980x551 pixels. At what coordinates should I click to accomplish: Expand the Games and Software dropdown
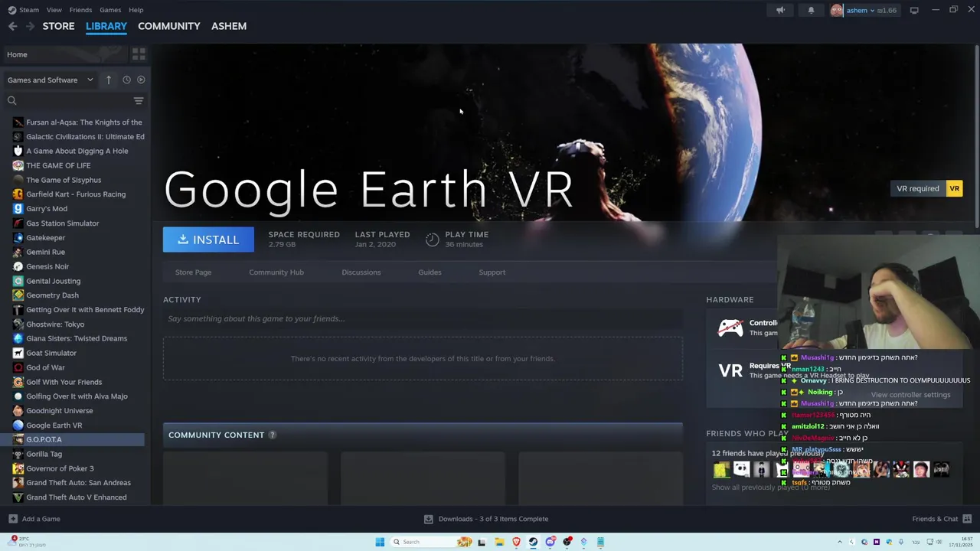[x=51, y=80]
